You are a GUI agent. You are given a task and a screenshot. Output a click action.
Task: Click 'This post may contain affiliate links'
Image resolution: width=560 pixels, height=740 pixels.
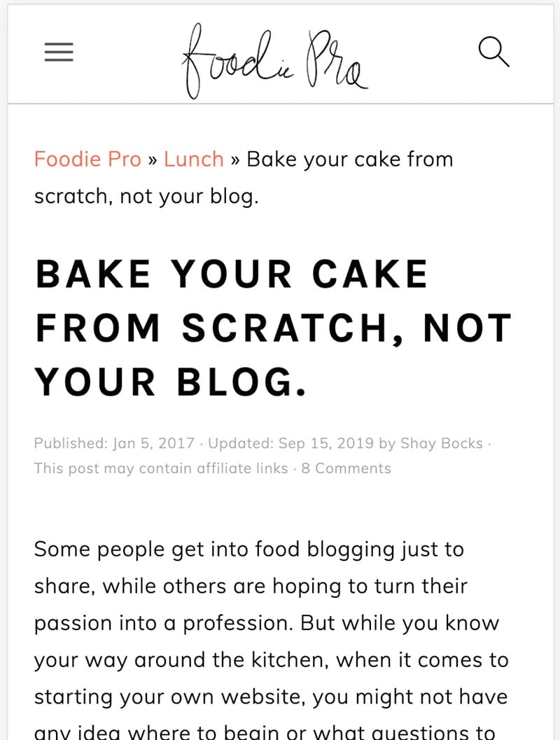click(x=161, y=468)
